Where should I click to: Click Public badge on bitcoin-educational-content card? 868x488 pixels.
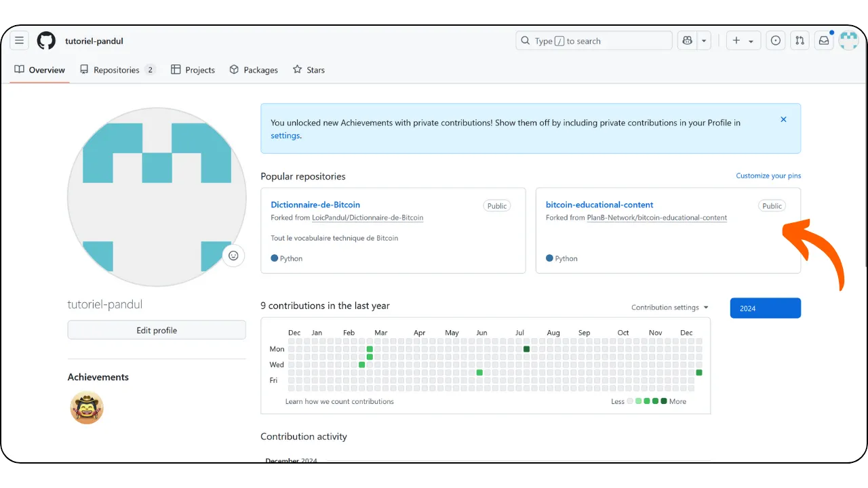pyautogui.click(x=772, y=206)
